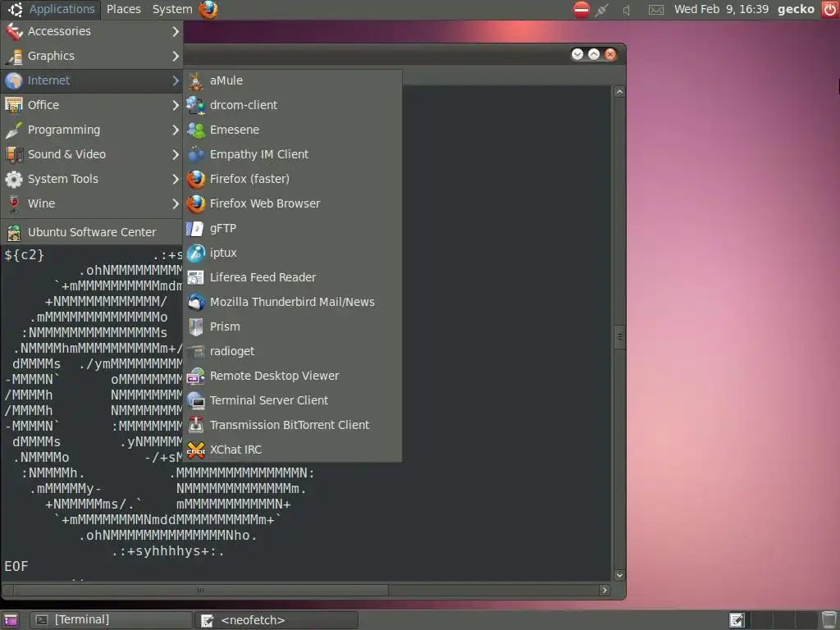The height and width of the screenshot is (630, 840).
Task: Open Remote Desktop Viewer icon
Action: [195, 376]
